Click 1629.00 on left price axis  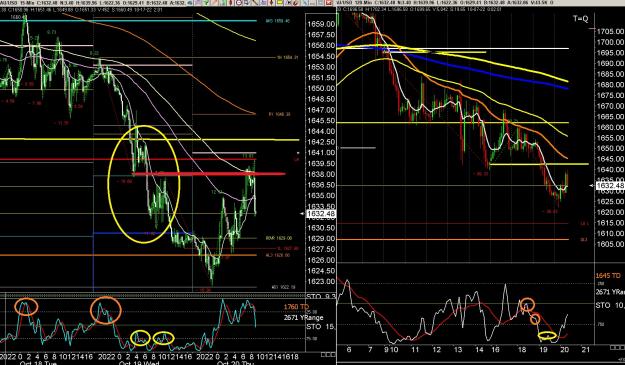click(x=321, y=239)
